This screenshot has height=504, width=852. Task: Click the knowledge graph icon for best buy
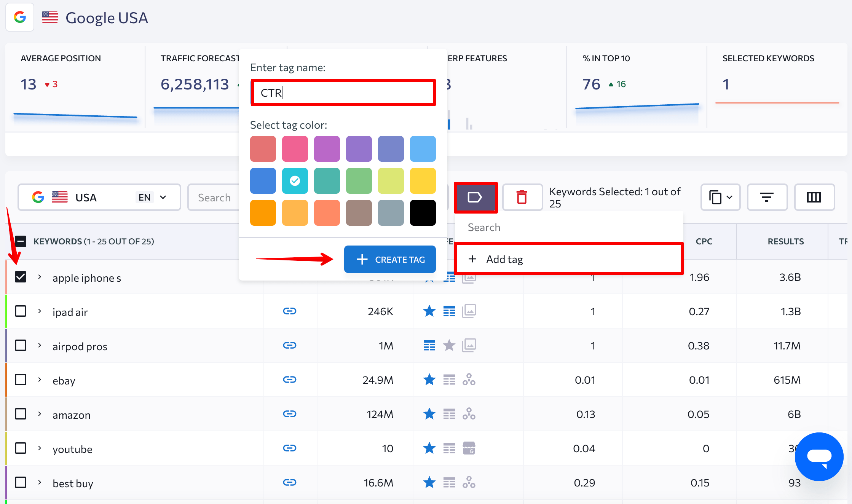tap(469, 482)
